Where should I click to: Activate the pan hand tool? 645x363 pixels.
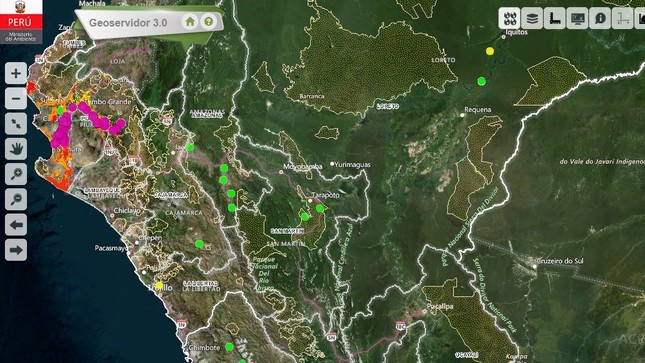click(x=16, y=149)
